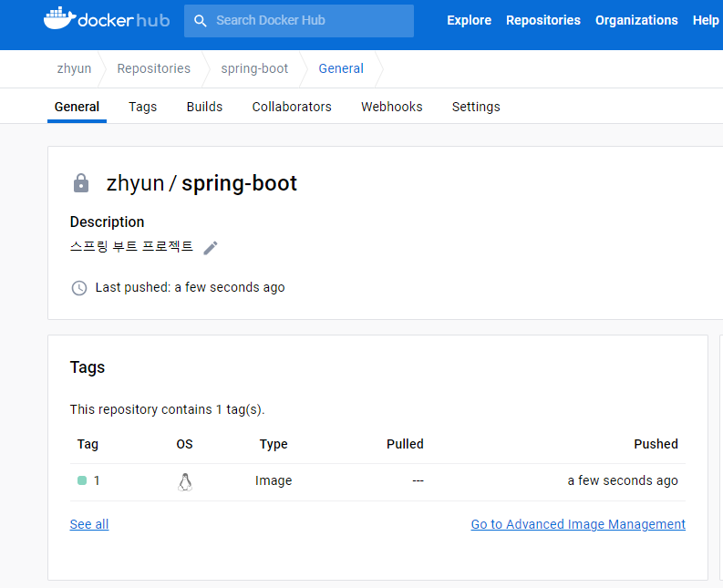This screenshot has width=723, height=588.
Task: Click the Type column header
Action: [274, 444]
